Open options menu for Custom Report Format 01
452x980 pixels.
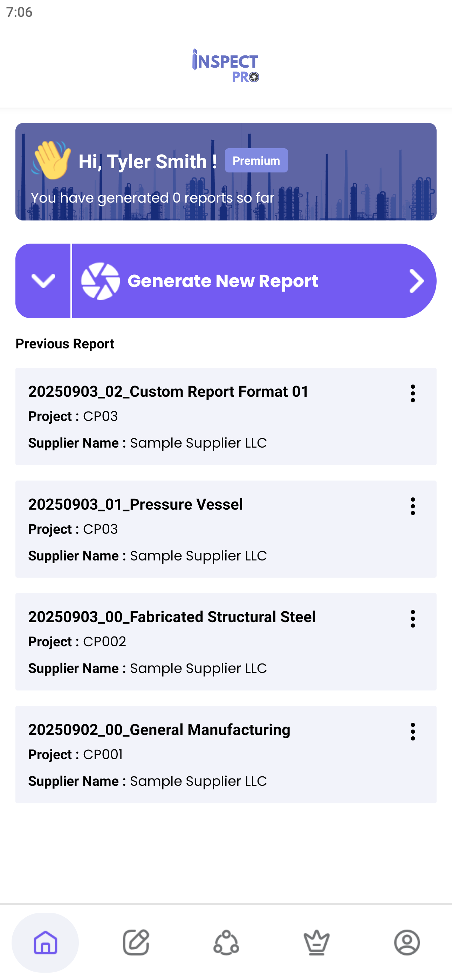click(x=412, y=393)
